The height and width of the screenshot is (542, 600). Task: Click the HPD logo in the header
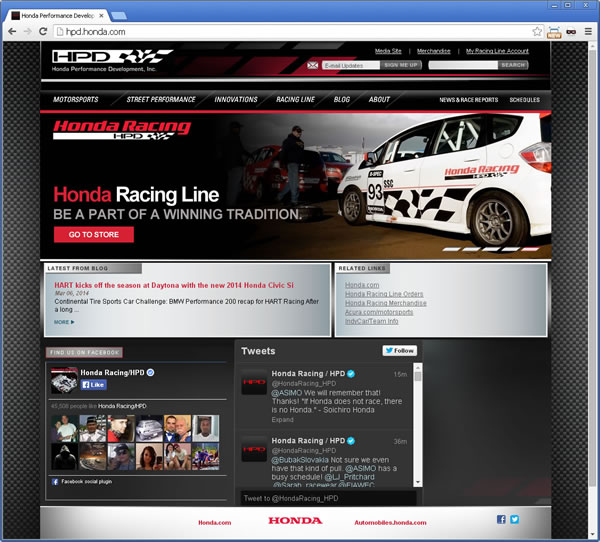point(100,57)
